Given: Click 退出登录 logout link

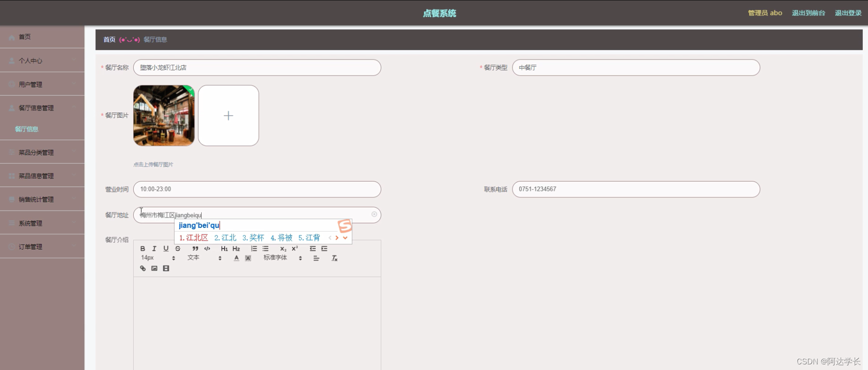Looking at the screenshot, I should click(x=848, y=13).
